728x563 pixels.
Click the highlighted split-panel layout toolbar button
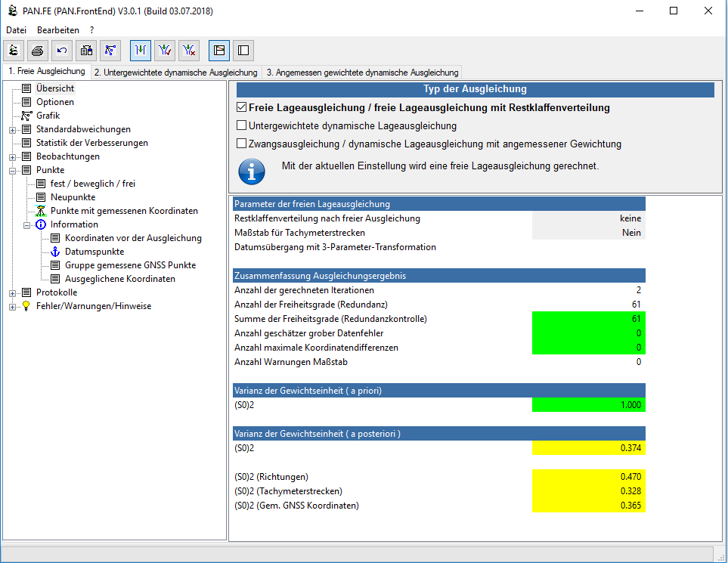tap(219, 50)
